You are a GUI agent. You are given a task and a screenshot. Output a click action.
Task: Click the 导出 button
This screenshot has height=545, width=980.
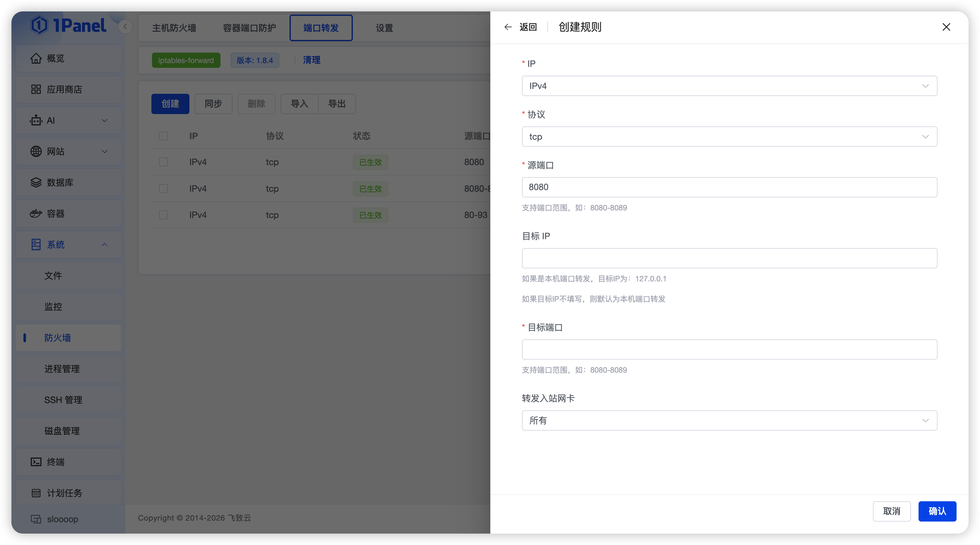pos(337,104)
